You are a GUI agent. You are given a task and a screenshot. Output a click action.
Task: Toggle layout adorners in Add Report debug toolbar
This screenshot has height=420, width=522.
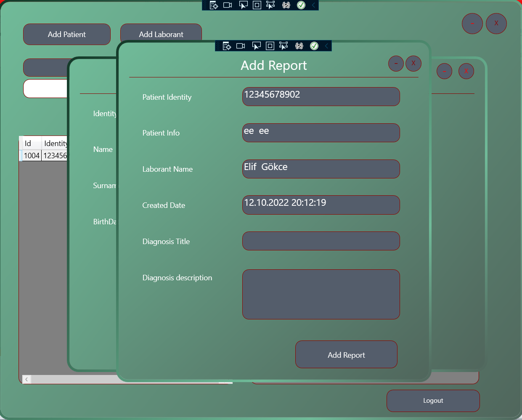pos(270,46)
